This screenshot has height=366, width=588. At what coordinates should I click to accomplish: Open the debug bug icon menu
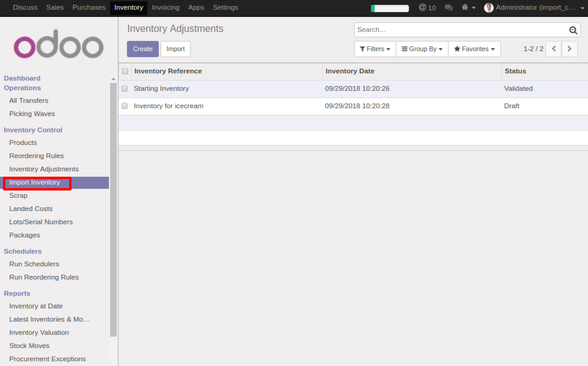468,8
